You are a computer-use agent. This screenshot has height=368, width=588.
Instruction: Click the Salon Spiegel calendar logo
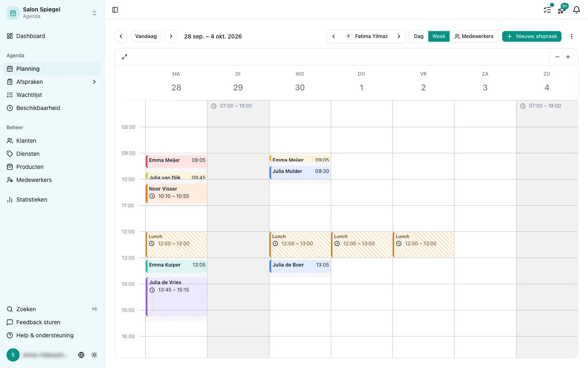(x=13, y=13)
